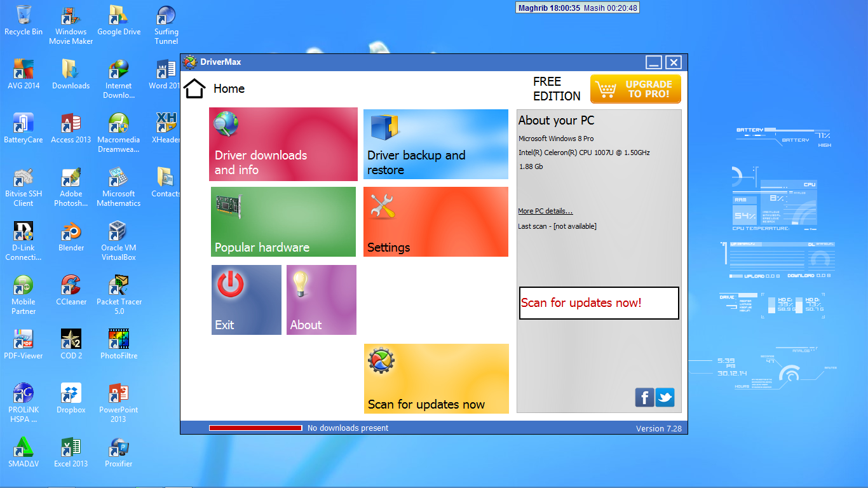868x488 pixels.
Task: Select the Bitvise SSH Client desktop icon
Action: [24, 187]
